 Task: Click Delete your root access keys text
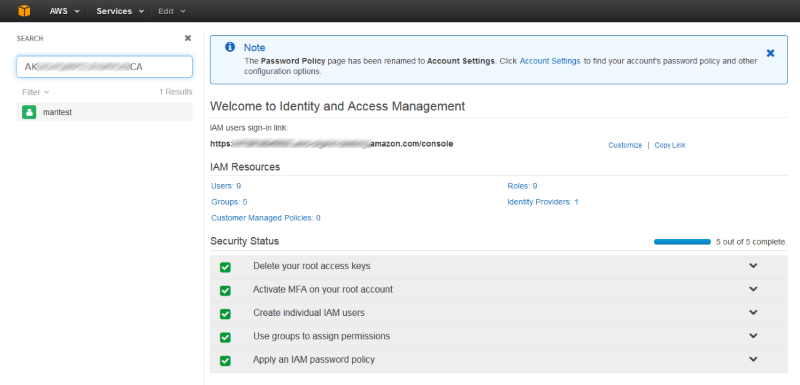312,266
